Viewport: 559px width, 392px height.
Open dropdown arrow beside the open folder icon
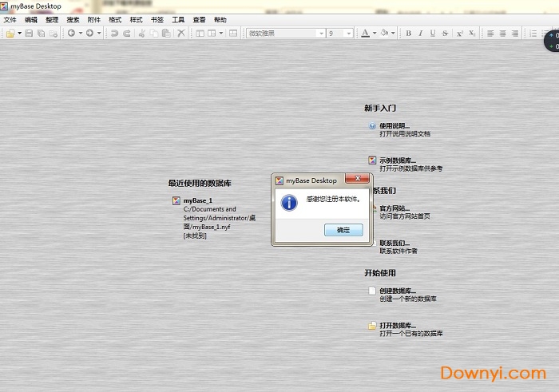[20, 34]
